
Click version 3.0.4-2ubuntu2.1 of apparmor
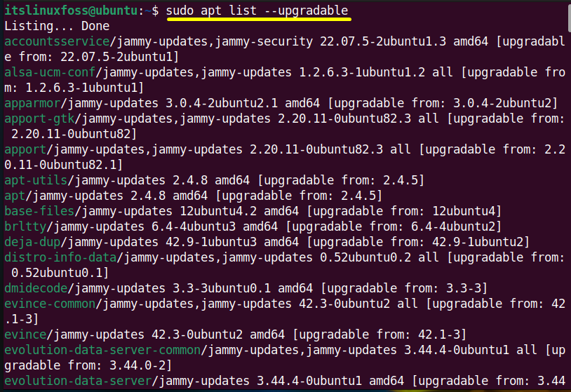(222, 103)
